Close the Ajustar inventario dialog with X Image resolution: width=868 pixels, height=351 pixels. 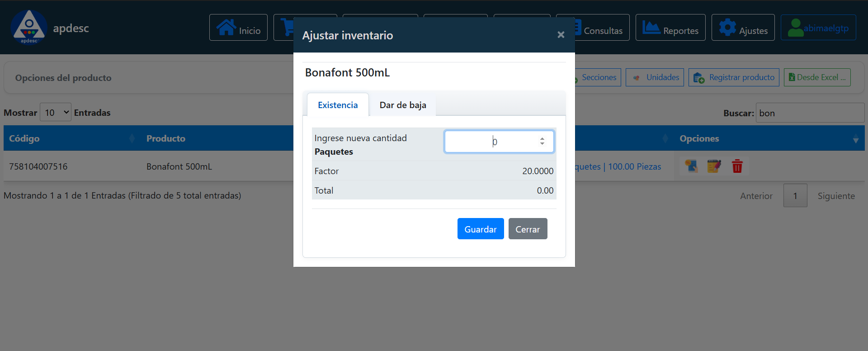[x=561, y=35]
